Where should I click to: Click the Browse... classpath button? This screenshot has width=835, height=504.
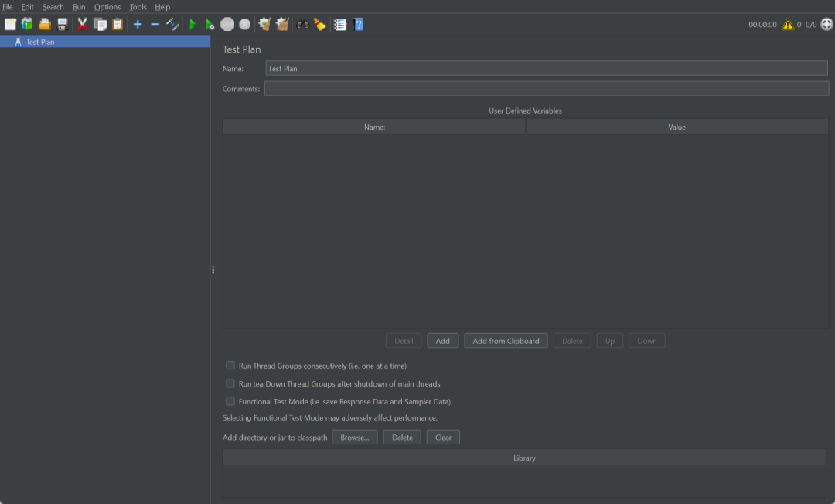point(355,438)
